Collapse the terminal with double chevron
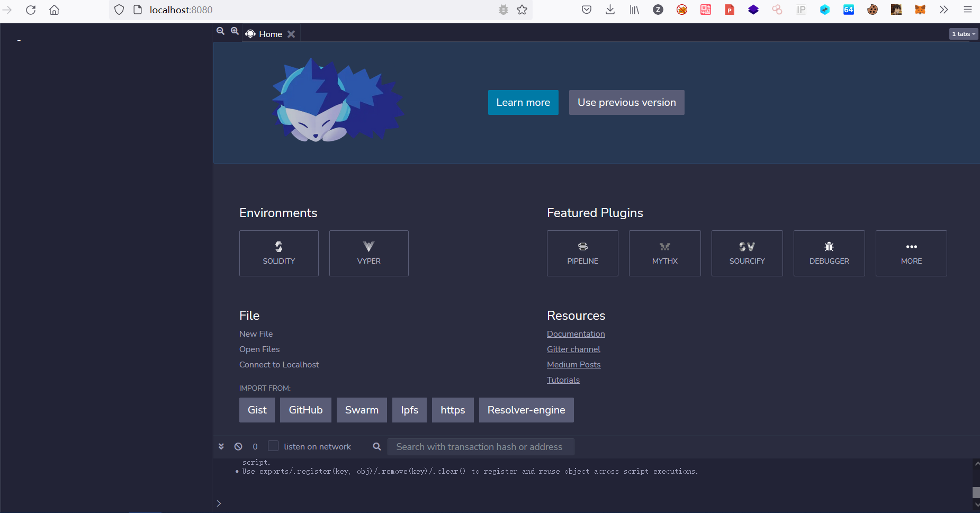Viewport: 980px width, 513px height. click(x=221, y=447)
